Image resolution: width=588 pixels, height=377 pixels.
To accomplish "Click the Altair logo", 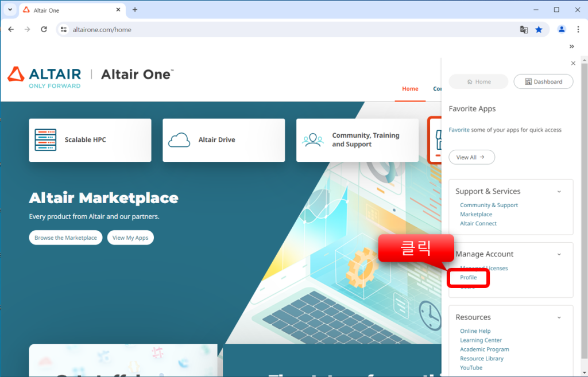I will point(44,77).
